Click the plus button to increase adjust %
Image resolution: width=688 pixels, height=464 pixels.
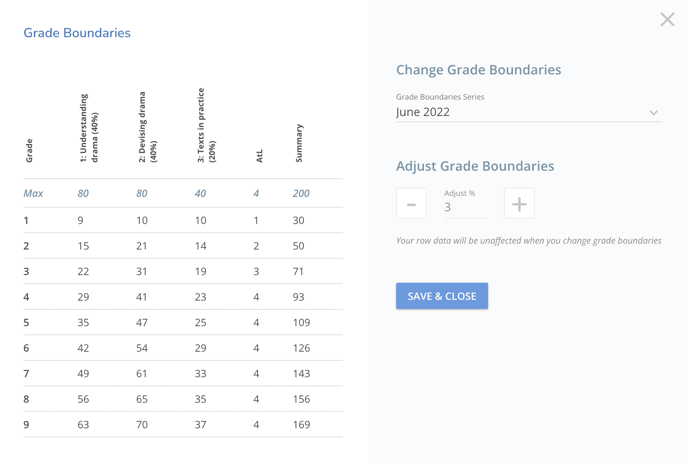point(519,204)
